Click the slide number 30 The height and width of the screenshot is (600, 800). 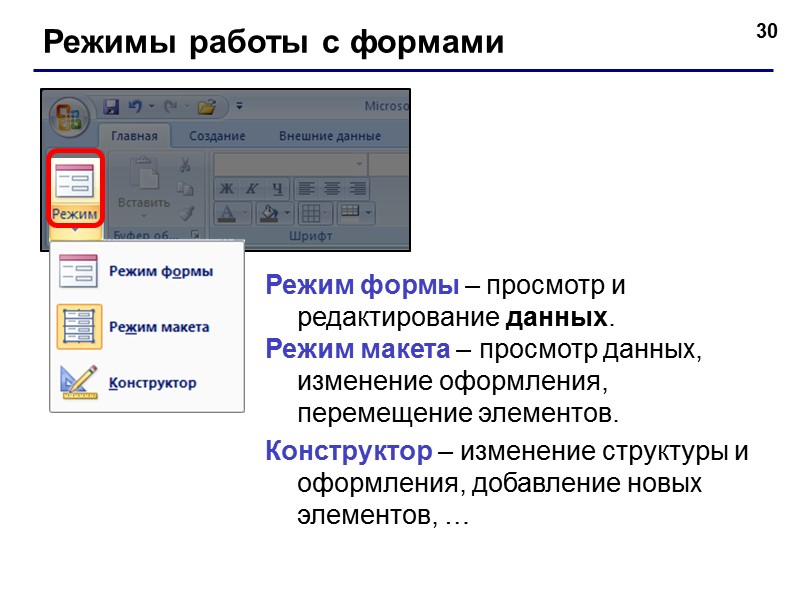point(766,31)
